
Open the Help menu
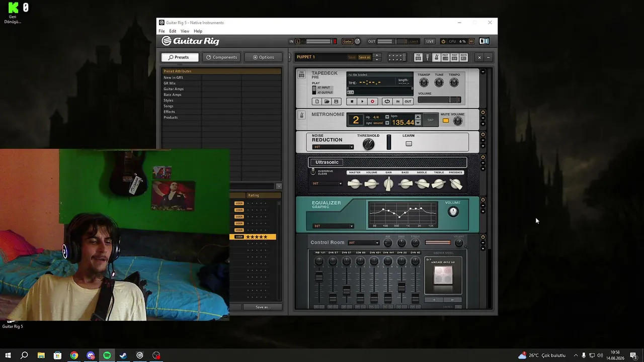[x=198, y=31]
